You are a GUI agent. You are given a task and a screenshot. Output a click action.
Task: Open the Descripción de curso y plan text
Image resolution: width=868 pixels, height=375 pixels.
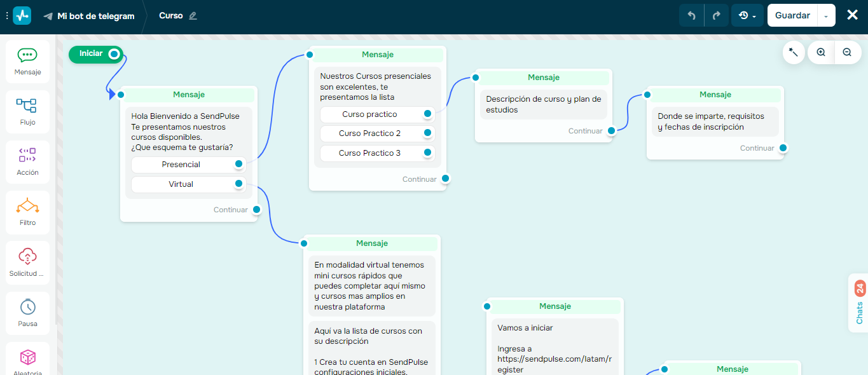pyautogui.click(x=544, y=104)
